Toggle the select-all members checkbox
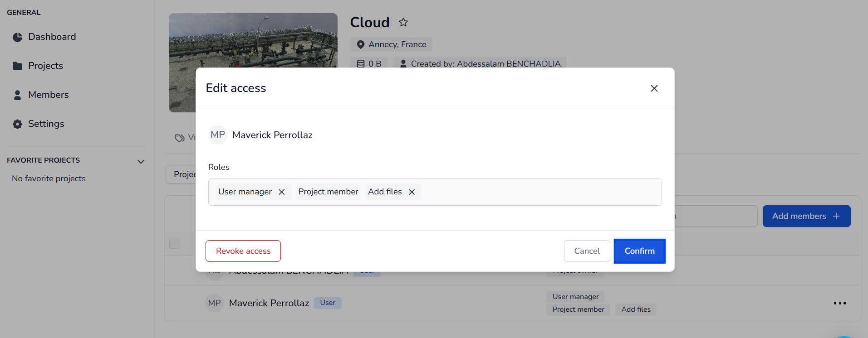 174,244
